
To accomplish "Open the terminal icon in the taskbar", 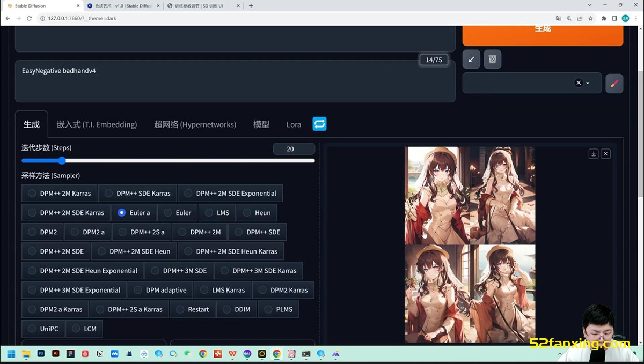I will tap(306, 354).
